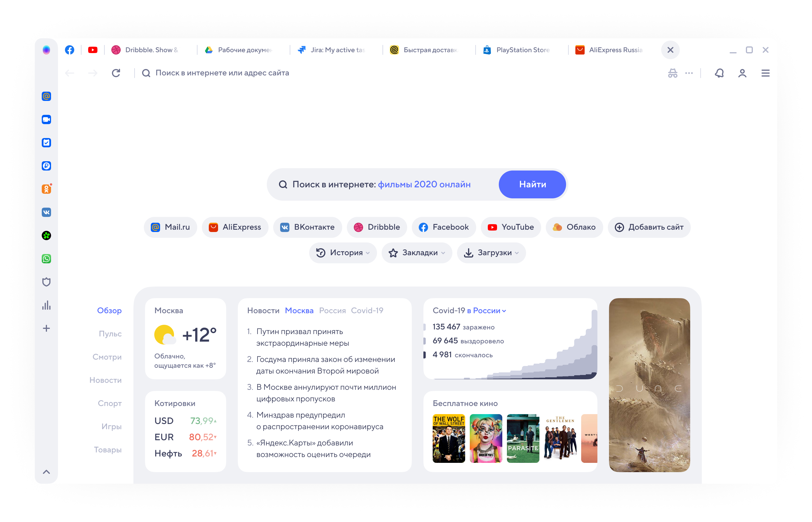Click Добавить сайт button
The width and height of the screenshot is (812, 522).
[x=649, y=227]
